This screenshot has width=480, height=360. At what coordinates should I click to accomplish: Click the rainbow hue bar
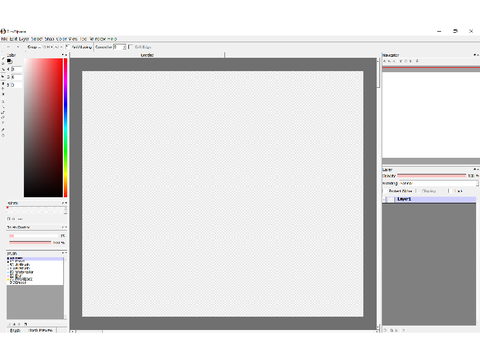pos(66,128)
